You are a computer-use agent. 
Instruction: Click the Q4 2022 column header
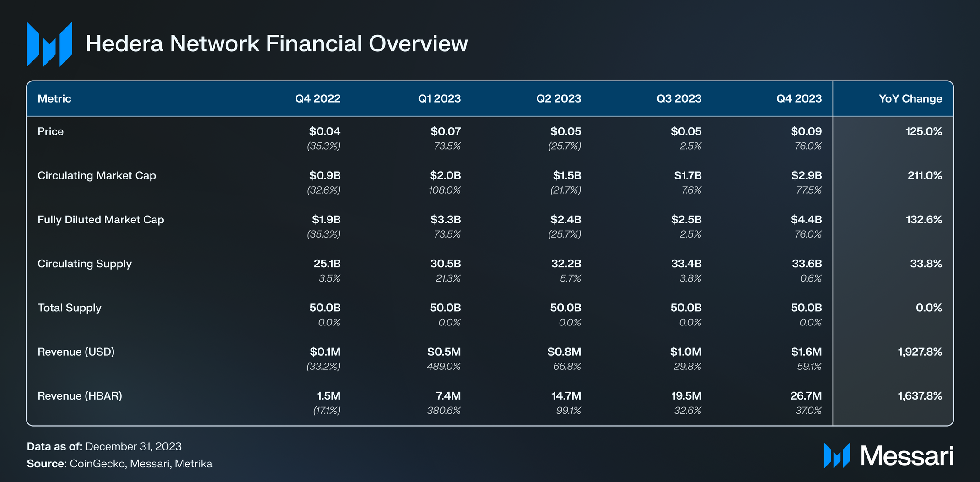click(x=318, y=99)
